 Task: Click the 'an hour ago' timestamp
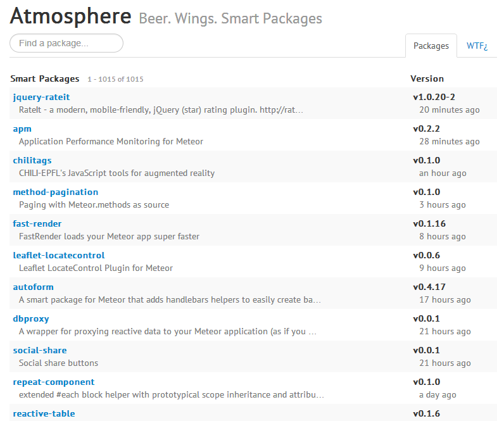click(x=443, y=173)
